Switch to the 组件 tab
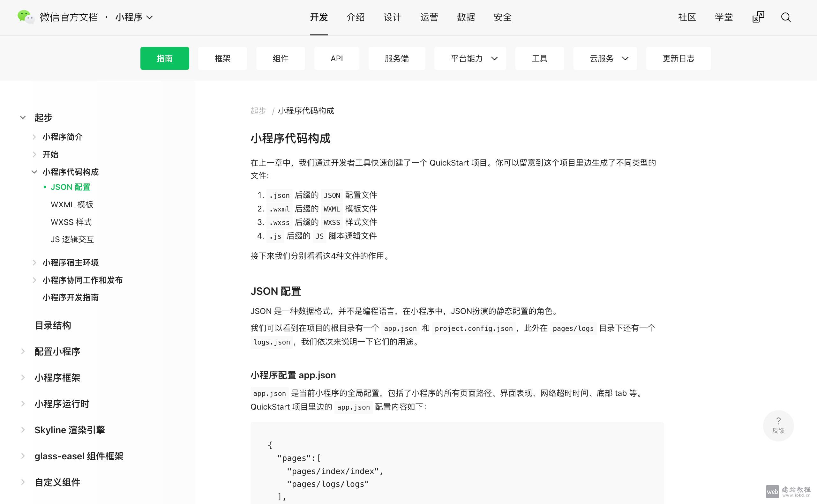Viewport: 817px width, 504px height. point(281,58)
